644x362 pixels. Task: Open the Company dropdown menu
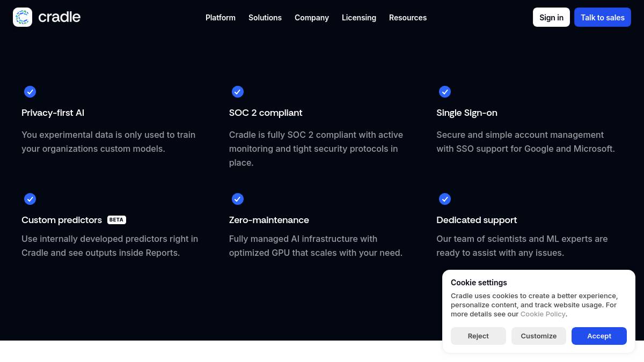[311, 18]
